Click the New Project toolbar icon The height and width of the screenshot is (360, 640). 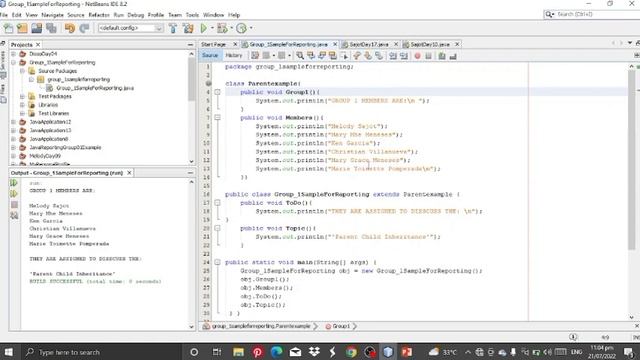coord(22,28)
